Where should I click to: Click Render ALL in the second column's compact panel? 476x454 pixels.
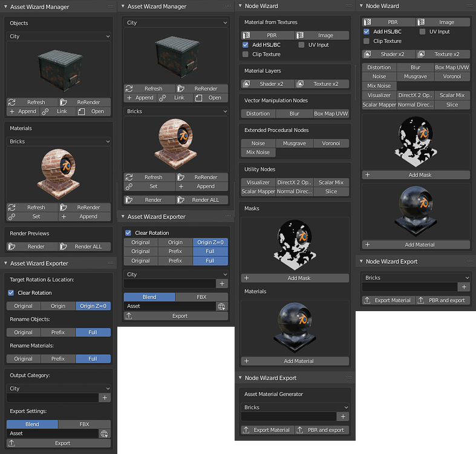click(x=201, y=200)
